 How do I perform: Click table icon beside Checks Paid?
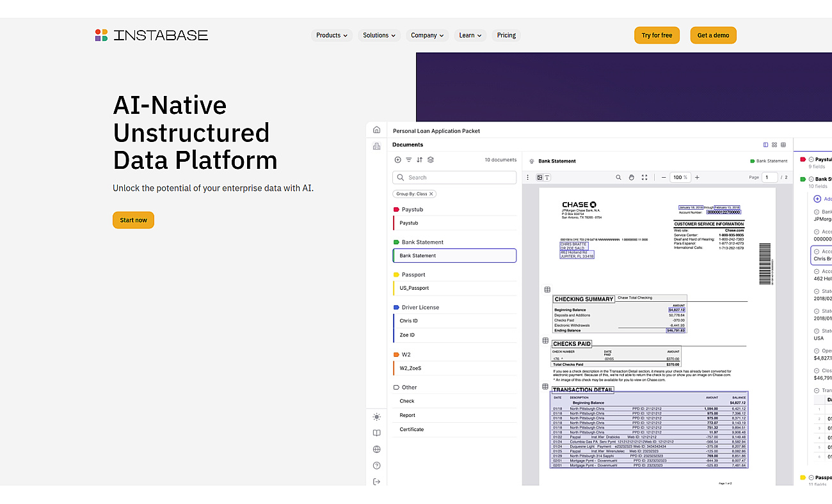(x=545, y=341)
